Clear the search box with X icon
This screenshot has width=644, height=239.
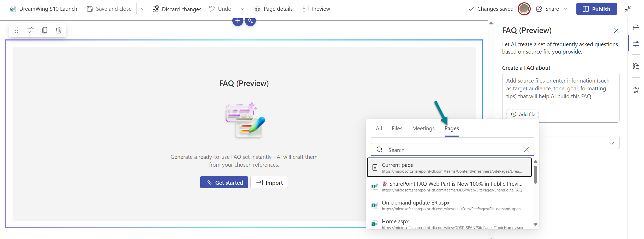coord(526,150)
